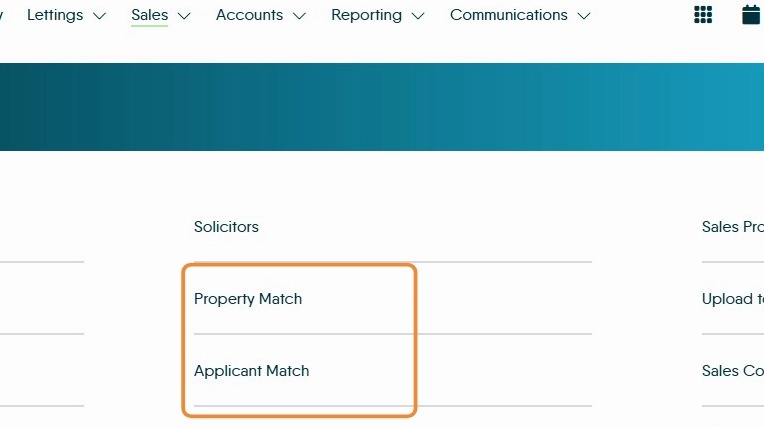This screenshot has height=427, width=764.
Task: Expand the Reporting dropdown chevron
Action: tap(418, 16)
